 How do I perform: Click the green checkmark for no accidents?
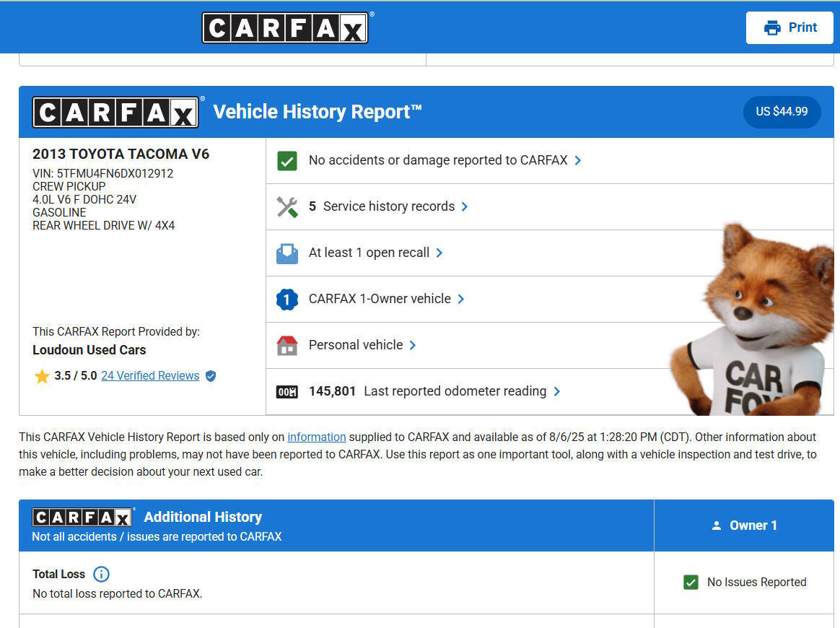click(286, 160)
